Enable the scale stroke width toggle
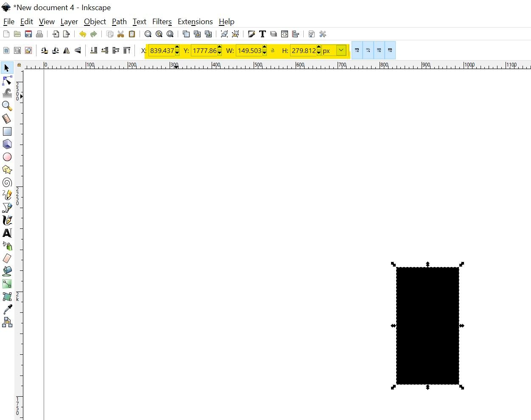 coord(357,50)
